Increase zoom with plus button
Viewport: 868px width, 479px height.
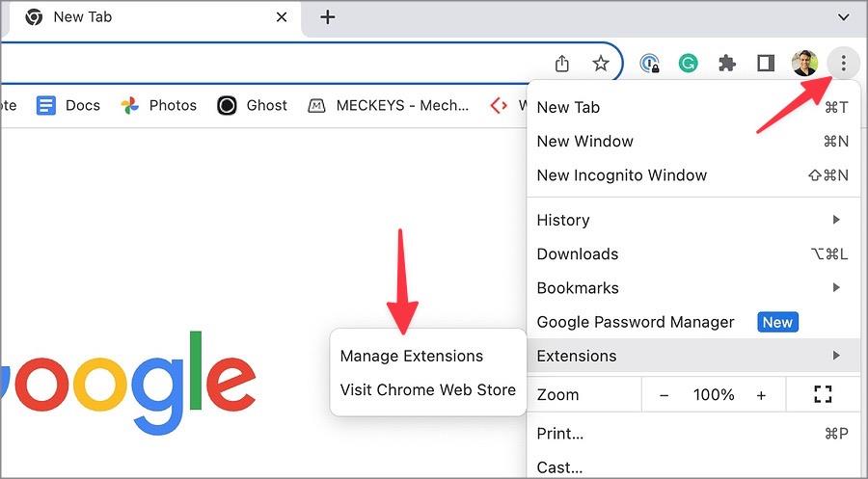click(x=761, y=395)
